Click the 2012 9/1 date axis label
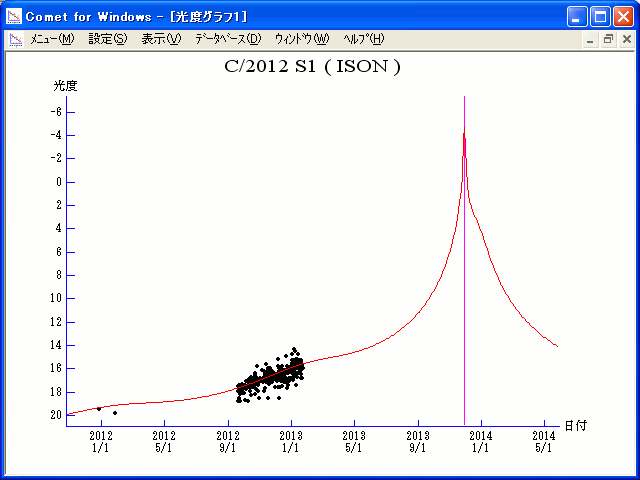This screenshot has width=640, height=480. [228, 442]
